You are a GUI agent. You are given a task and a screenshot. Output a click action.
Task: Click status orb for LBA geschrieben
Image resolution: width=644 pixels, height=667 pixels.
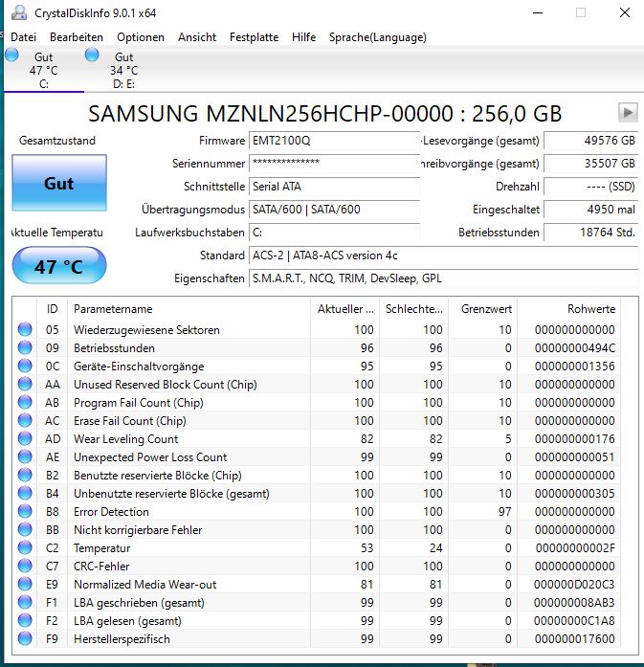coord(25,602)
